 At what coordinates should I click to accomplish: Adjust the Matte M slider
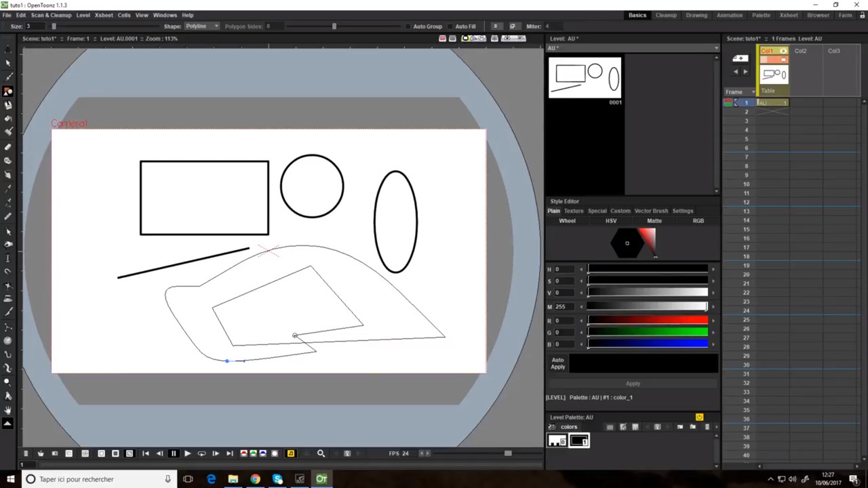648,306
